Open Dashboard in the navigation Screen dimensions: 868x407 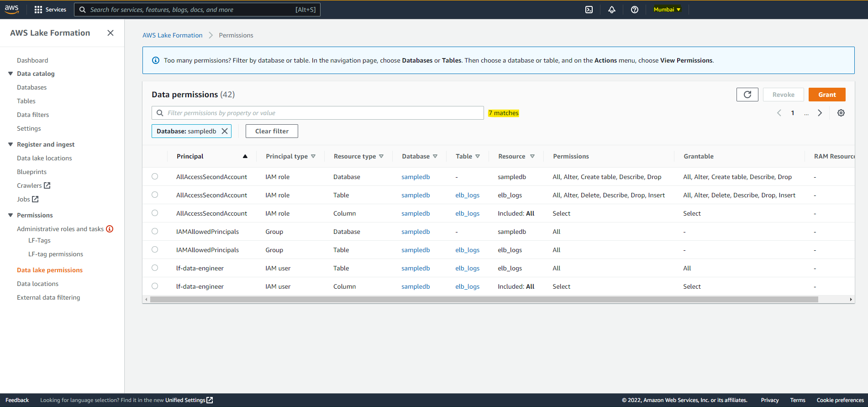[32, 60]
